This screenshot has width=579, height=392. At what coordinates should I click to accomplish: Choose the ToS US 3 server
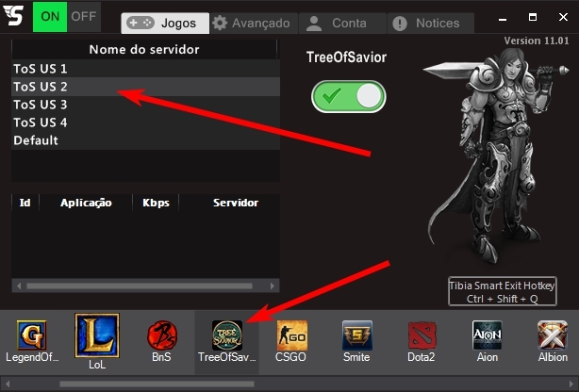[41, 105]
